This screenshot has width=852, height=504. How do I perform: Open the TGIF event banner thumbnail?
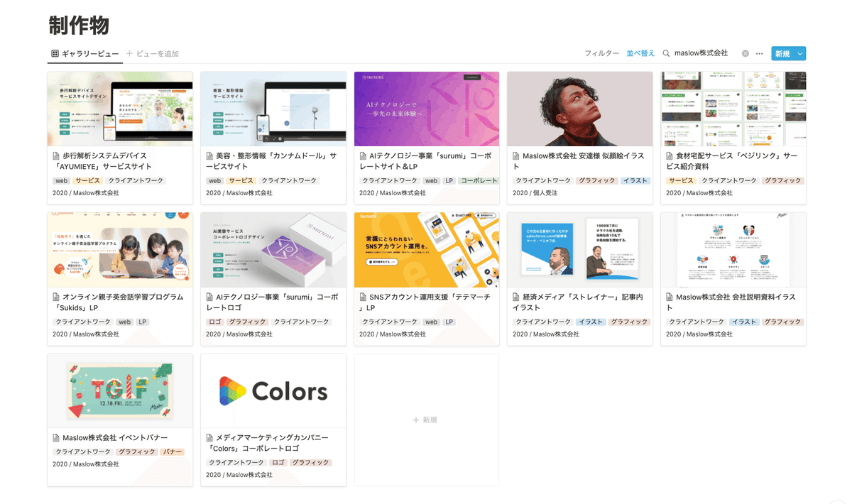120,391
